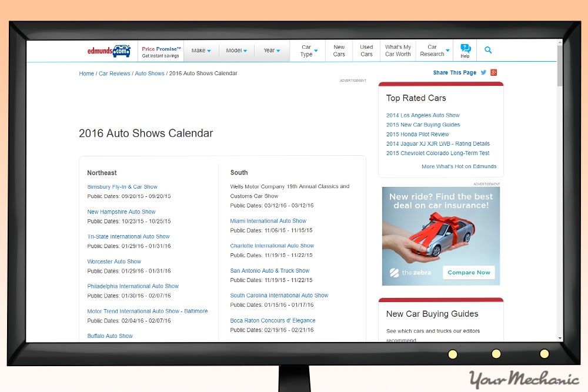Open Charlotte International Auto Show
Image resolution: width=588 pixels, height=392 pixels.
(272, 246)
